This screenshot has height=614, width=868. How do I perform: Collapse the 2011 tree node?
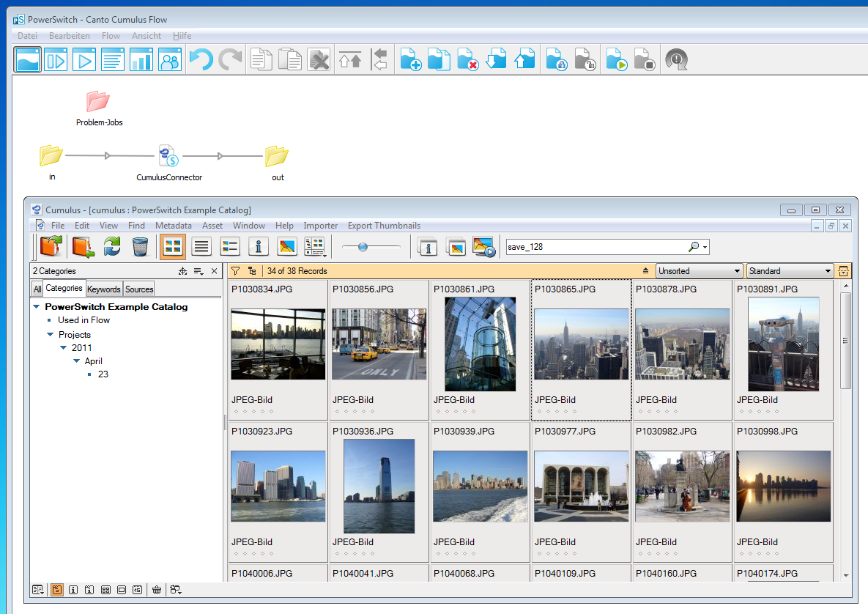63,348
